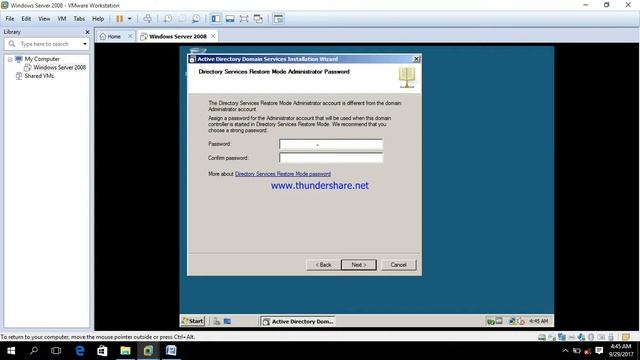Select My Computer in the library
This screenshot has width=640, height=360.
[42, 59]
